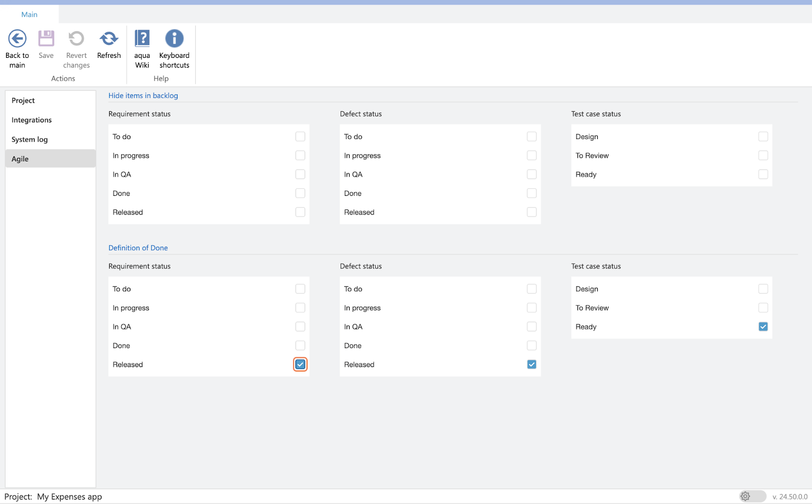The width and height of the screenshot is (812, 504).
Task: Open Keyboard shortcuts info icon
Action: (x=174, y=39)
